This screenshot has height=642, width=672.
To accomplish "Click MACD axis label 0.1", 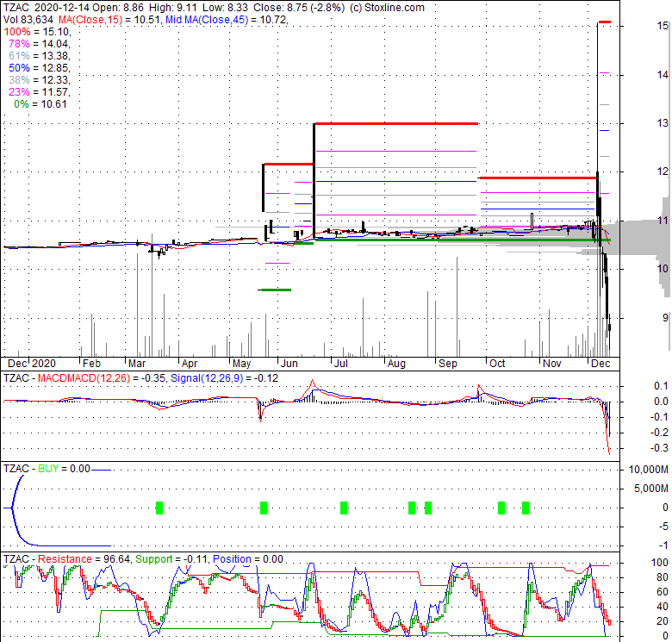I will coord(662,386).
